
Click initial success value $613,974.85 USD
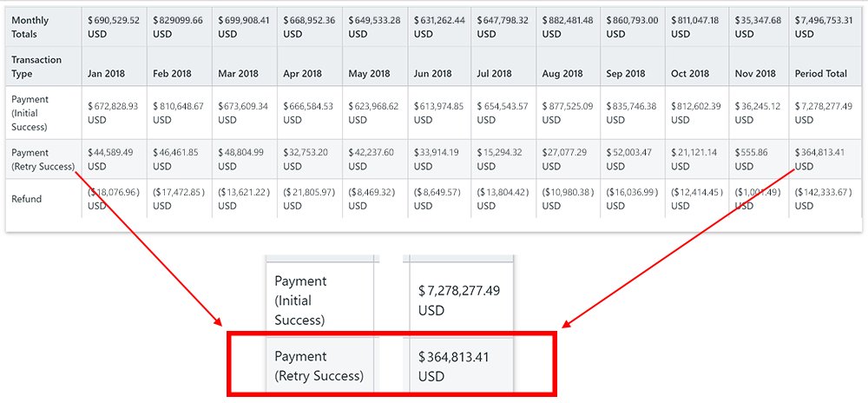pyautogui.click(x=438, y=113)
